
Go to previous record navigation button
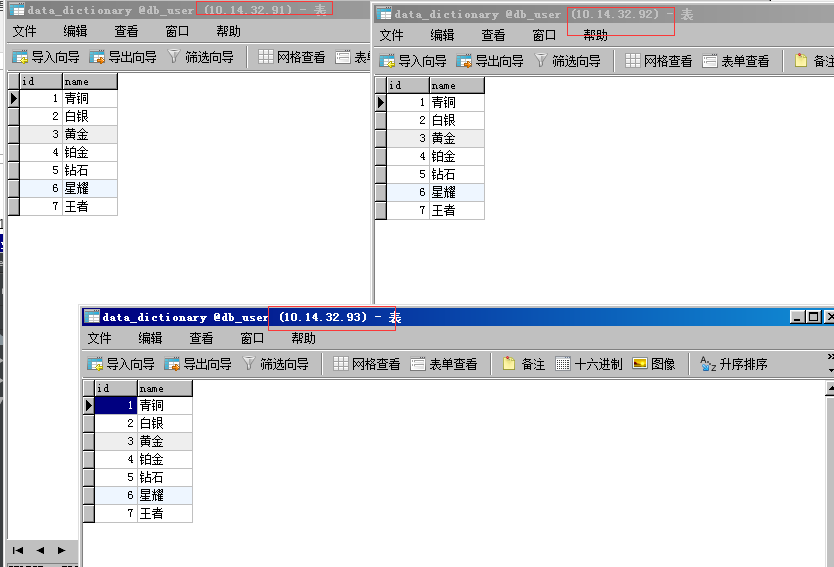(x=40, y=550)
